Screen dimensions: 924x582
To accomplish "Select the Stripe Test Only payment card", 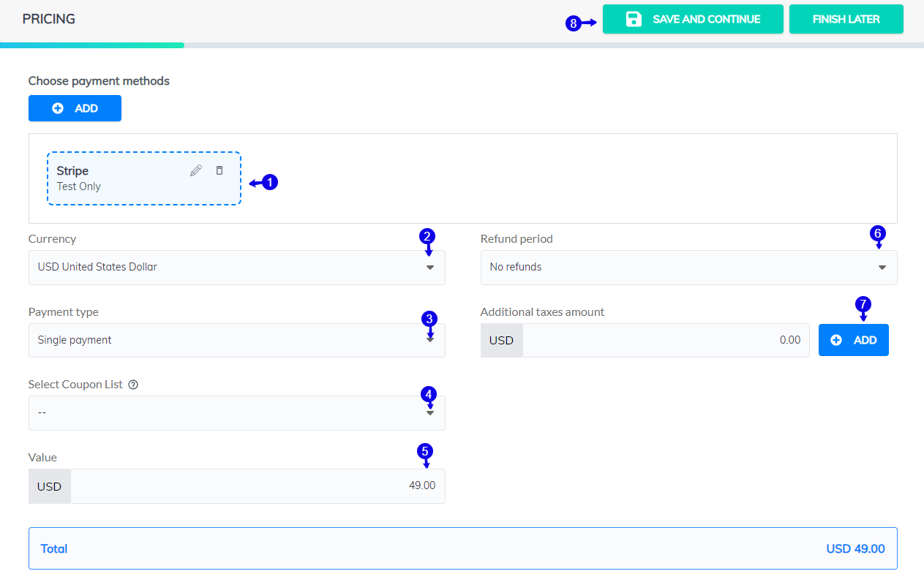I will click(x=117, y=178).
